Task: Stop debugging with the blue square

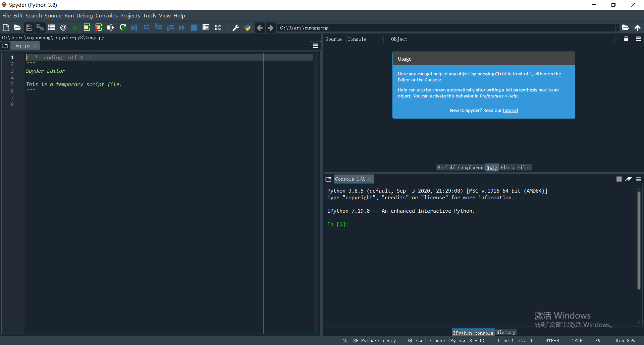Action: coord(194,27)
